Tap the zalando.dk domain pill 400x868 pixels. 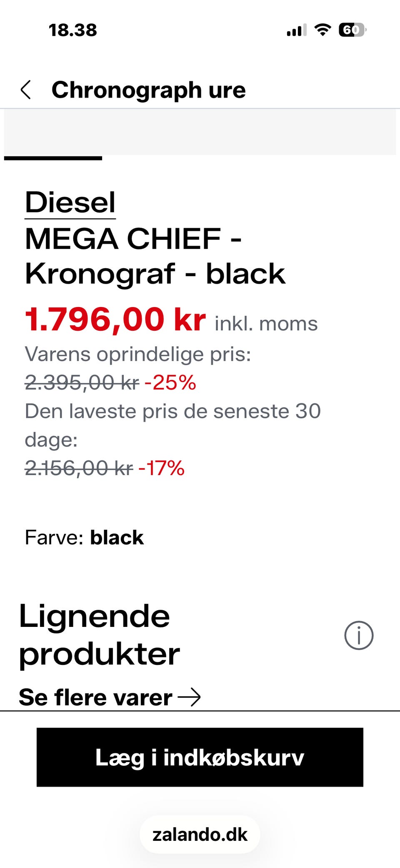tap(200, 835)
